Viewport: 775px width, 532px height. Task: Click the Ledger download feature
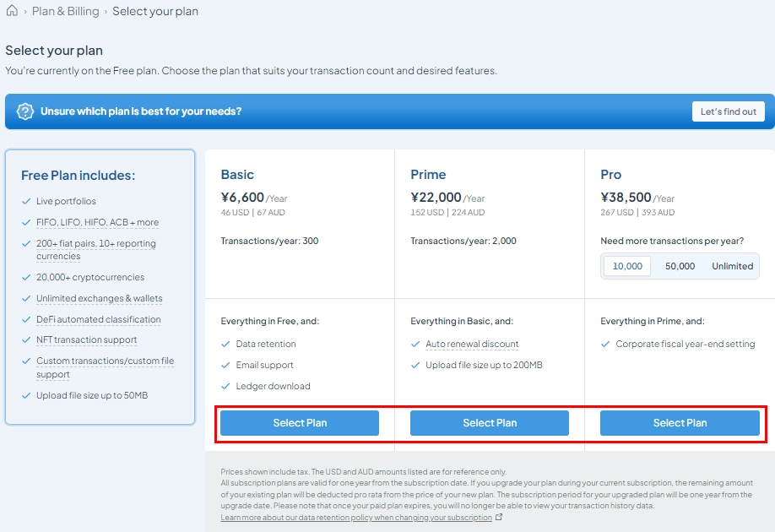pos(273,386)
